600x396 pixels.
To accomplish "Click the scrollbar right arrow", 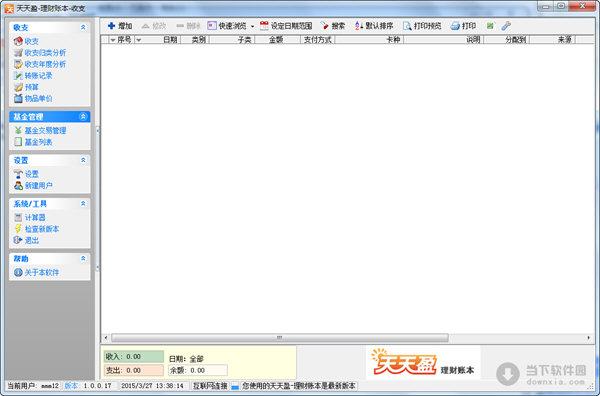I will (589, 338).
